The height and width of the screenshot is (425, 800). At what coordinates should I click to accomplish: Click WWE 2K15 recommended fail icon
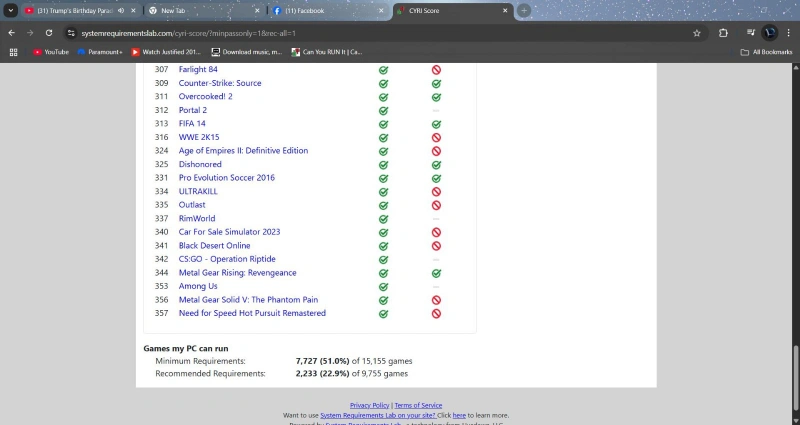(436, 138)
